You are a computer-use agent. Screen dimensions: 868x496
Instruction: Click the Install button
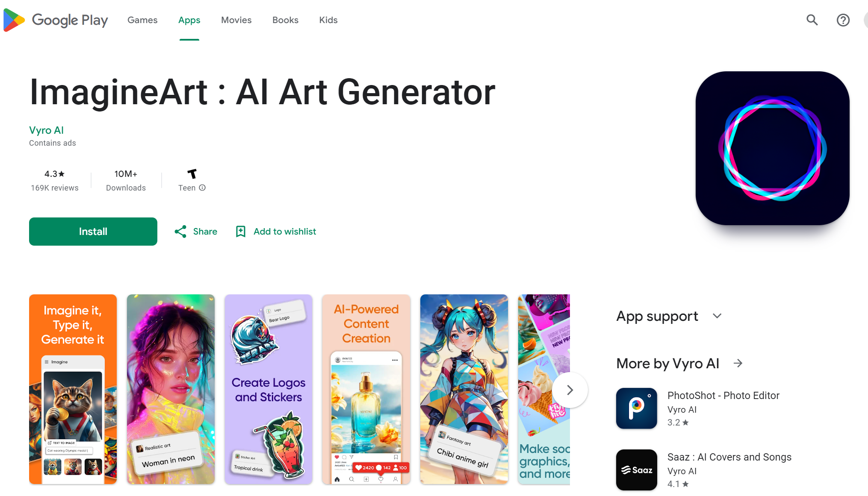click(93, 232)
